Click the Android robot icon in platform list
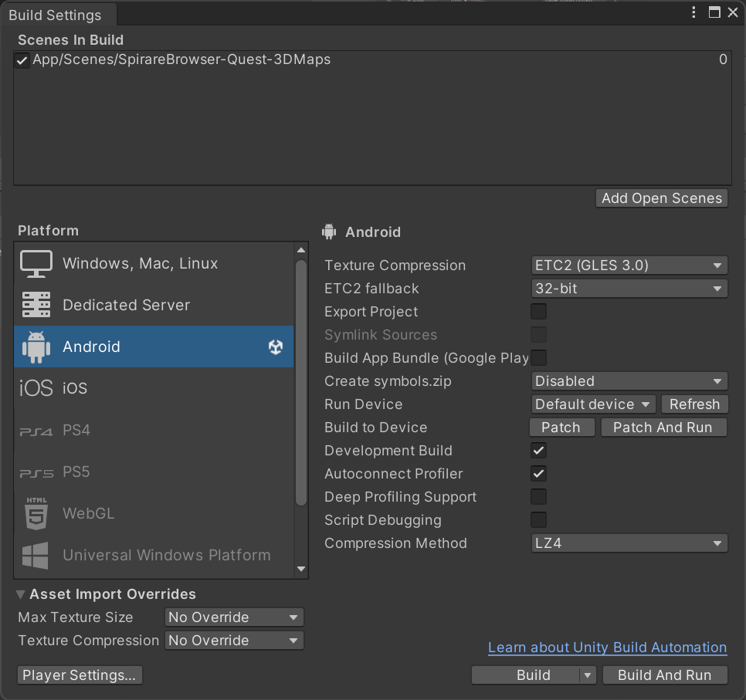This screenshot has height=700, width=746. pyautogui.click(x=36, y=347)
